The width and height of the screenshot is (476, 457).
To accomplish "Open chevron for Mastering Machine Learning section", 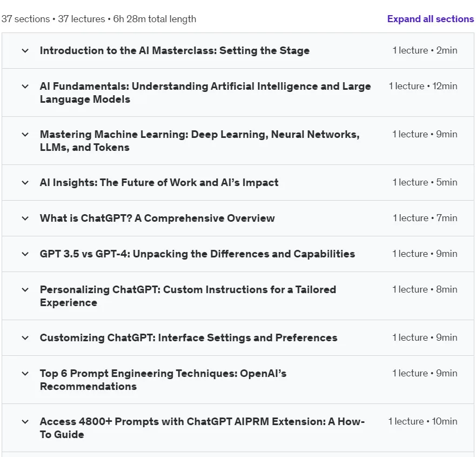I will pyautogui.click(x=25, y=135).
